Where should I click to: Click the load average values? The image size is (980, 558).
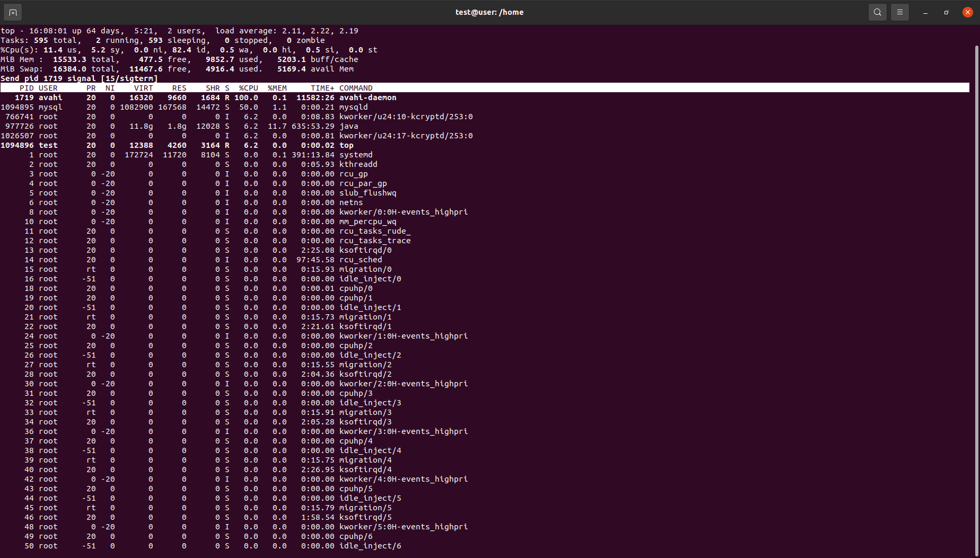(x=320, y=31)
